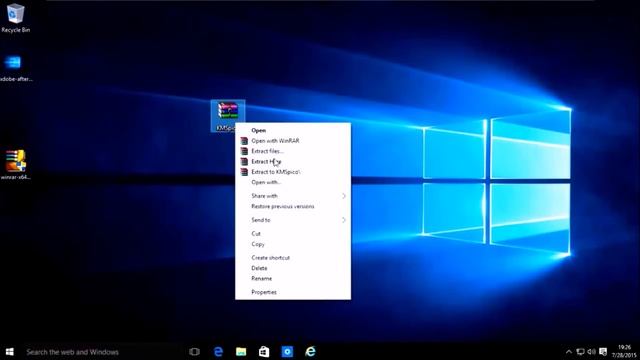Click the WinRAR icon beside Extract Here
The image size is (640, 360).
[x=244, y=162]
